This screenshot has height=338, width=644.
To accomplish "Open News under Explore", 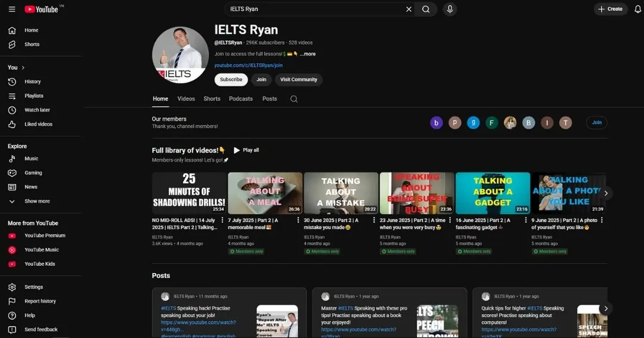I will pos(31,187).
